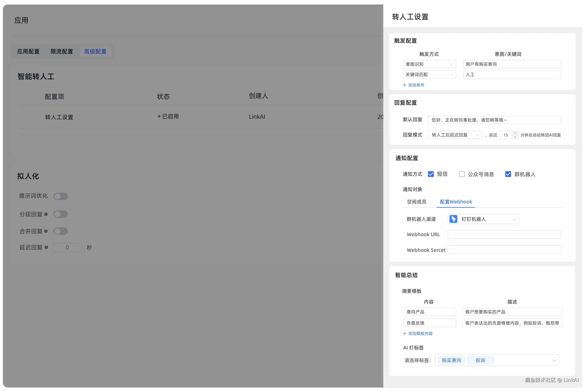Open the 转人工设置 row in table
This screenshot has width=588, height=392.
(x=59, y=117)
